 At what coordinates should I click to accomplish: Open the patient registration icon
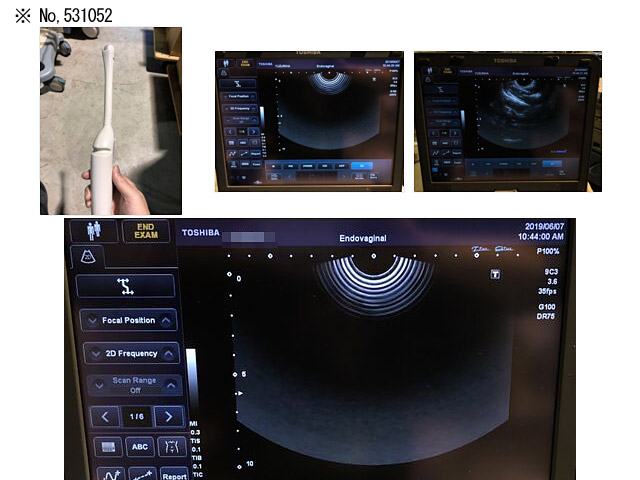click(x=94, y=231)
